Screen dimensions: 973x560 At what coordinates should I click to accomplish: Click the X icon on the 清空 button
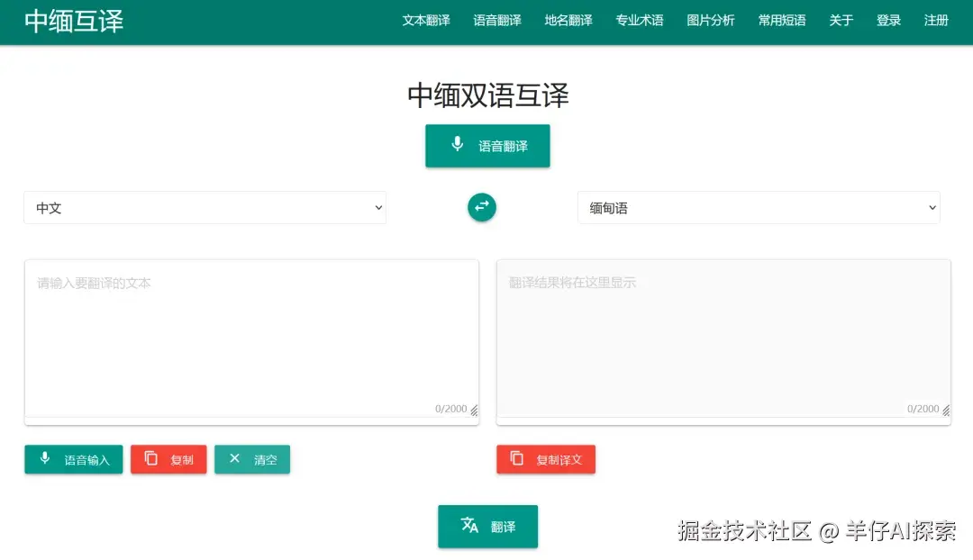(x=234, y=459)
